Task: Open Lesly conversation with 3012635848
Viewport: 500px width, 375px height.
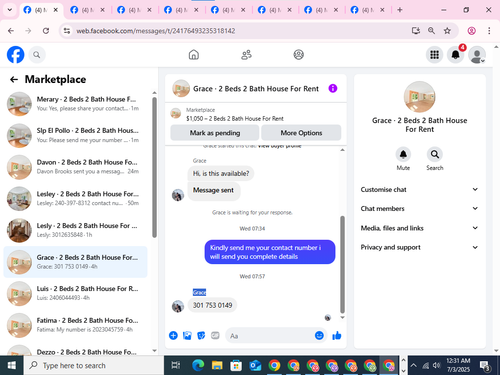Action: tap(76, 230)
